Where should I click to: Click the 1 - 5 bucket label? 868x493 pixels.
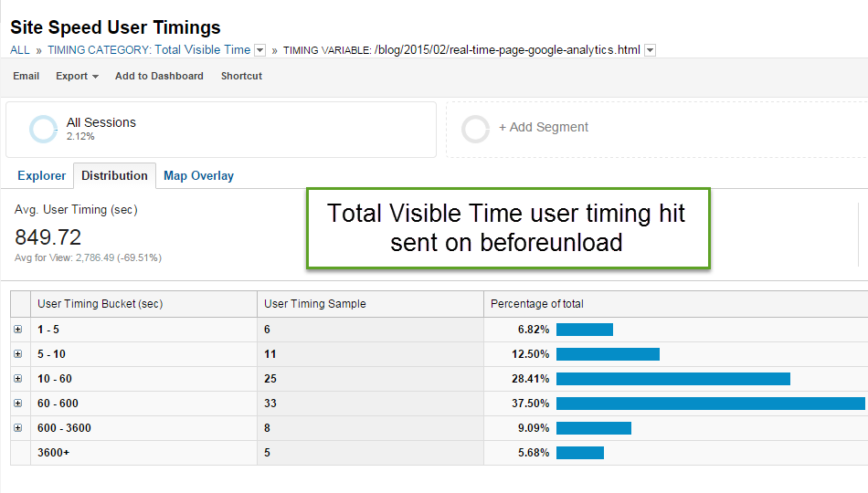pyautogui.click(x=48, y=330)
